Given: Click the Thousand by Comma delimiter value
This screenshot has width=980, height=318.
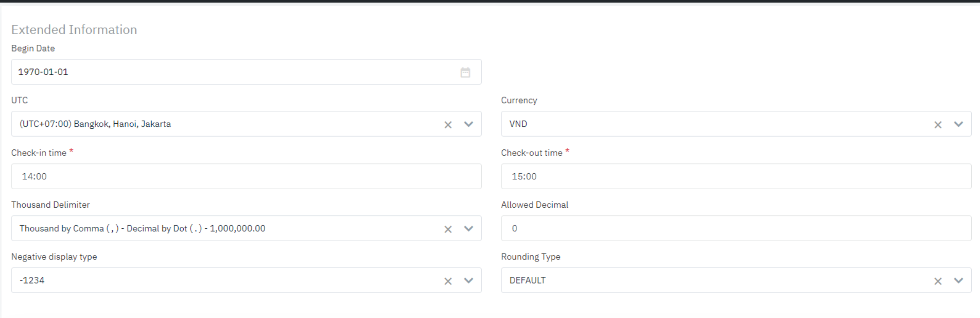Looking at the screenshot, I should (x=143, y=228).
